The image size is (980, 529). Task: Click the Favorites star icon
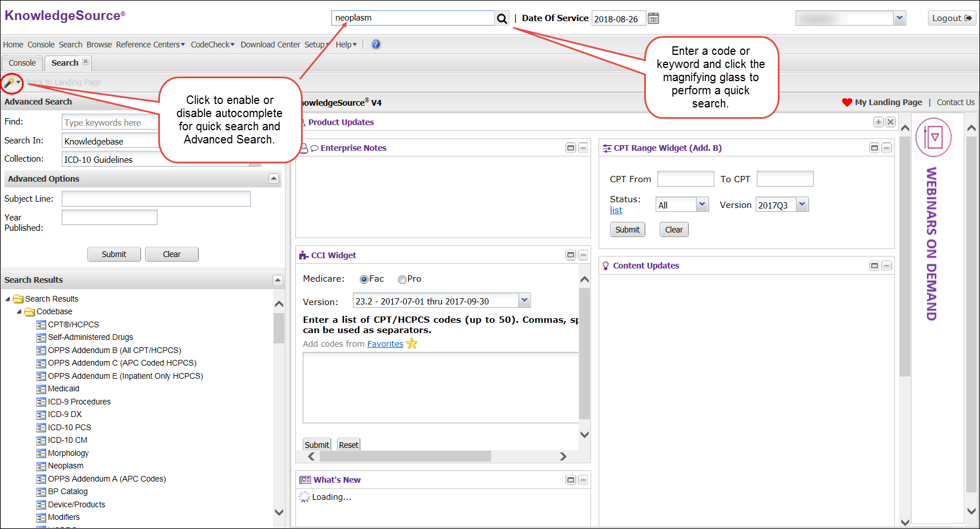412,344
